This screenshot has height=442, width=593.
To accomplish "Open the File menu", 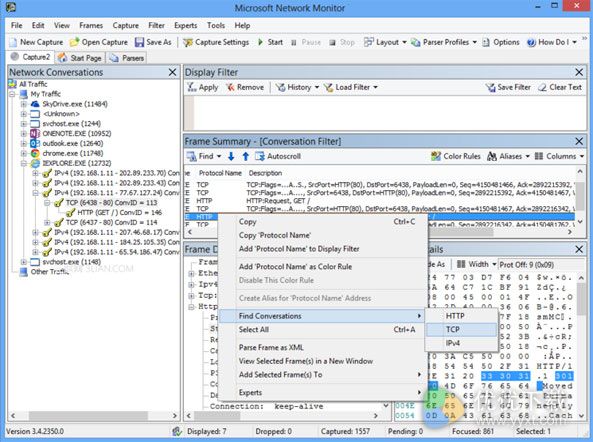I will coord(17,25).
